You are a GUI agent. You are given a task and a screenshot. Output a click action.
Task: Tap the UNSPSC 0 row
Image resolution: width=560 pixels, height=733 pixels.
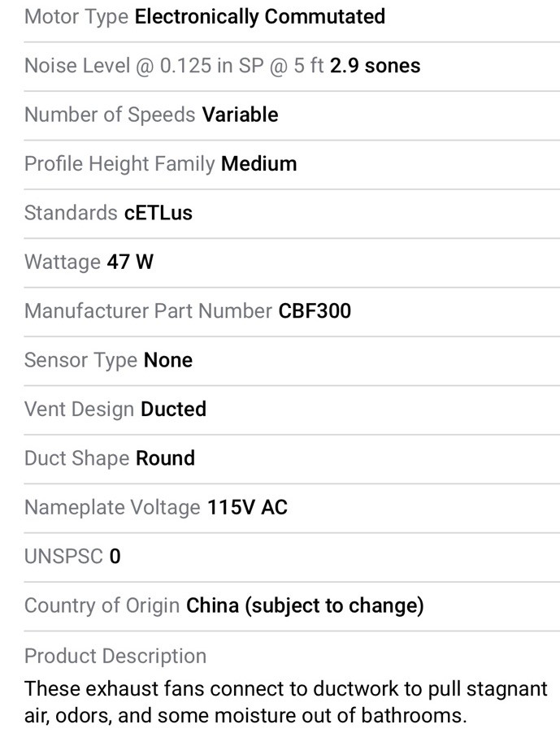click(292, 557)
